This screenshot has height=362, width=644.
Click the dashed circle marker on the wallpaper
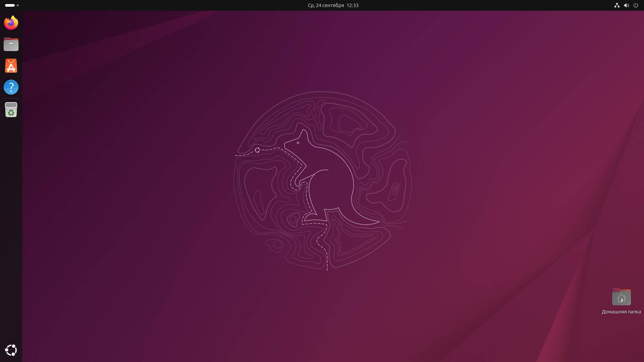[x=257, y=150]
